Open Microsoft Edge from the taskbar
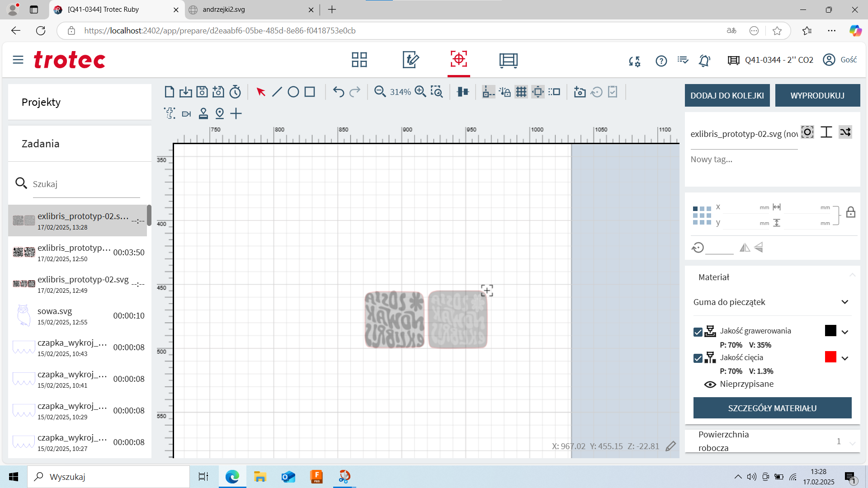 (x=232, y=477)
